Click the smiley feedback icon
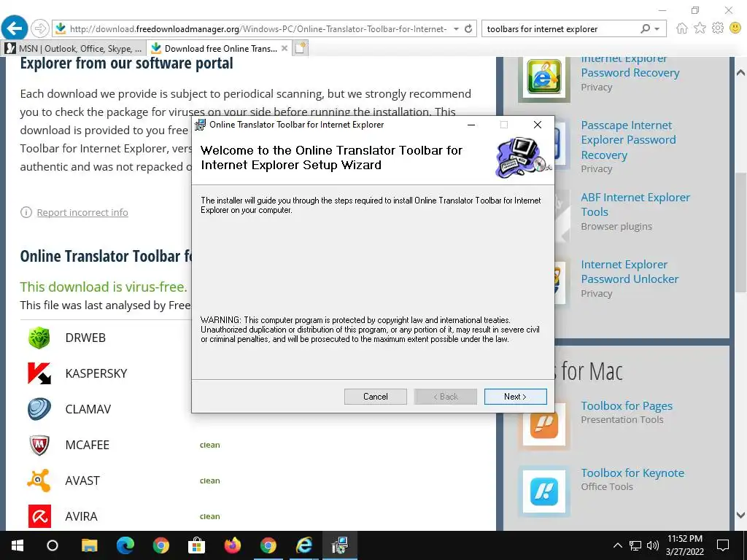747x560 pixels. [735, 28]
